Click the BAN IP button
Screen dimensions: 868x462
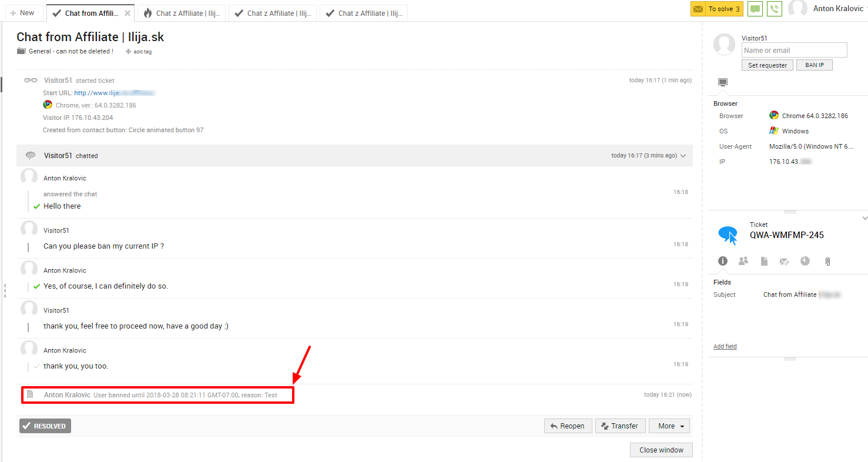[814, 65]
